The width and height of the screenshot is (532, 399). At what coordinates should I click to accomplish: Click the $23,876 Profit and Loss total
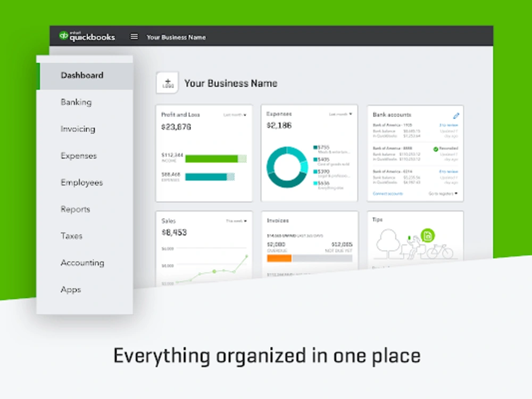click(176, 127)
